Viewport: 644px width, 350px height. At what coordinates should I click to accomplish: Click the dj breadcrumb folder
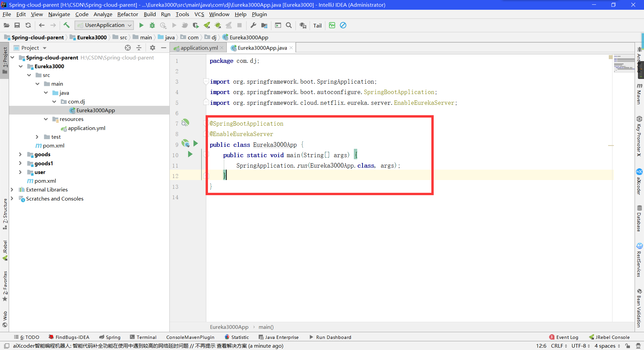click(211, 37)
